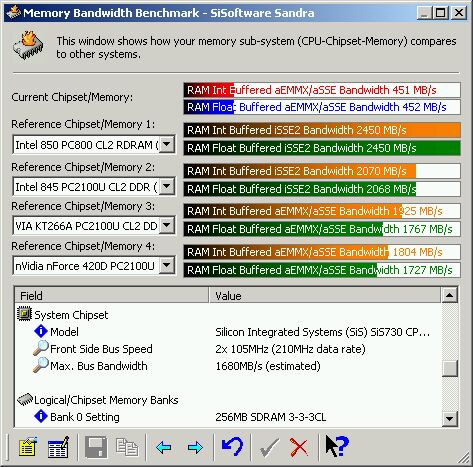Select the Front Side Bus Speed row
This screenshot has width=473, height=467.
(x=228, y=349)
